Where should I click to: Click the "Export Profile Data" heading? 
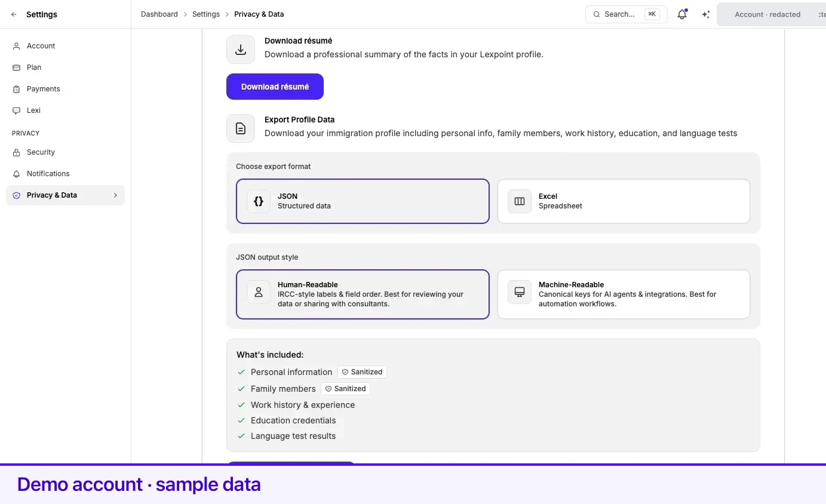pyautogui.click(x=299, y=119)
